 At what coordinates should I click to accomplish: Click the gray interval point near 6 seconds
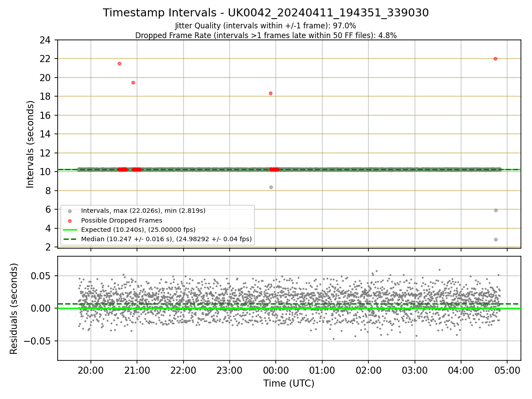coord(496,210)
